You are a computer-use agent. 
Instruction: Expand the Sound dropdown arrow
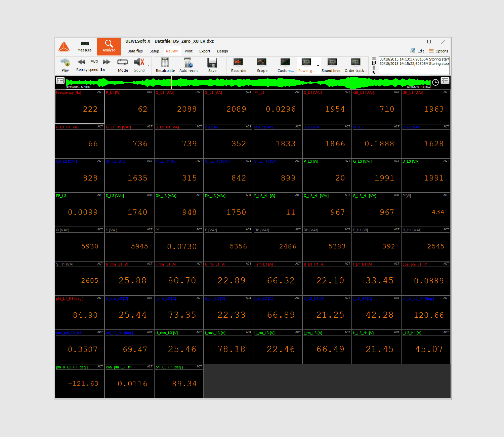148,66
